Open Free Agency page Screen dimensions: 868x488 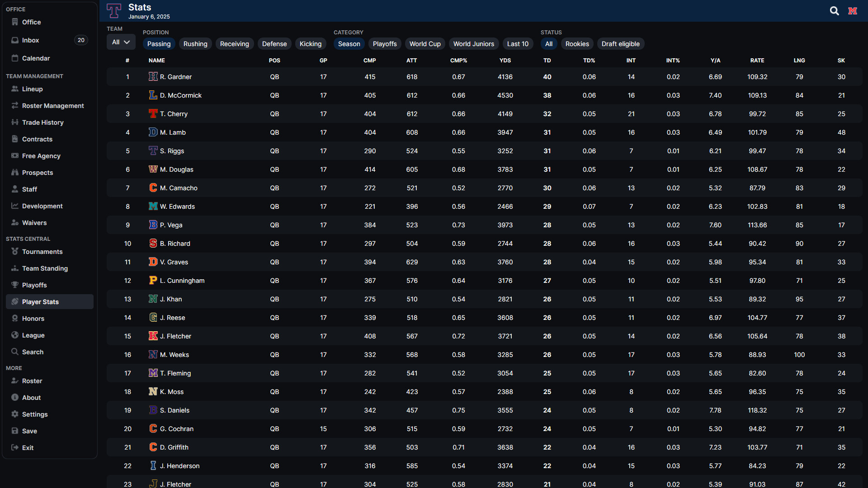pos(41,156)
